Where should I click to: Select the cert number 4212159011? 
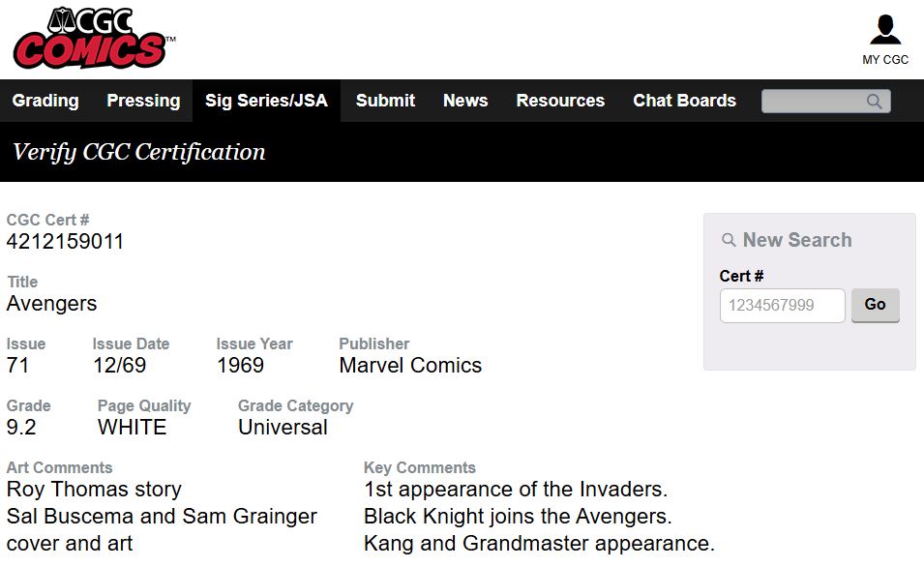(x=65, y=242)
